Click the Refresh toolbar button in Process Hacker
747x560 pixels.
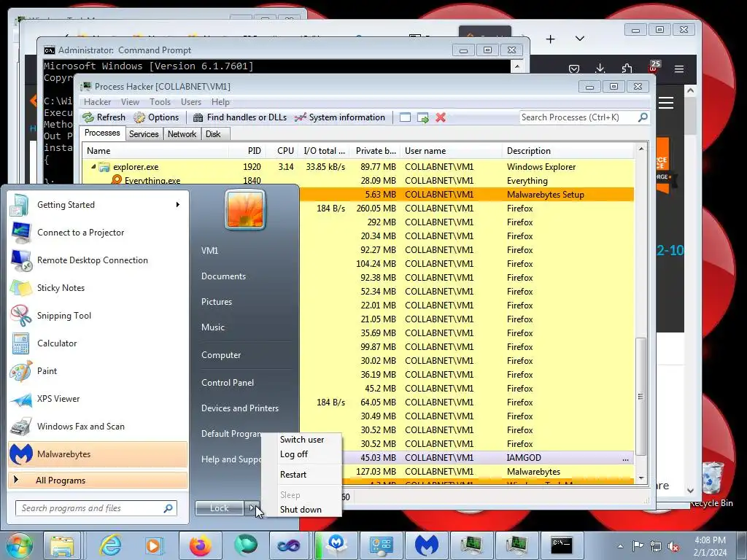pyautogui.click(x=104, y=117)
